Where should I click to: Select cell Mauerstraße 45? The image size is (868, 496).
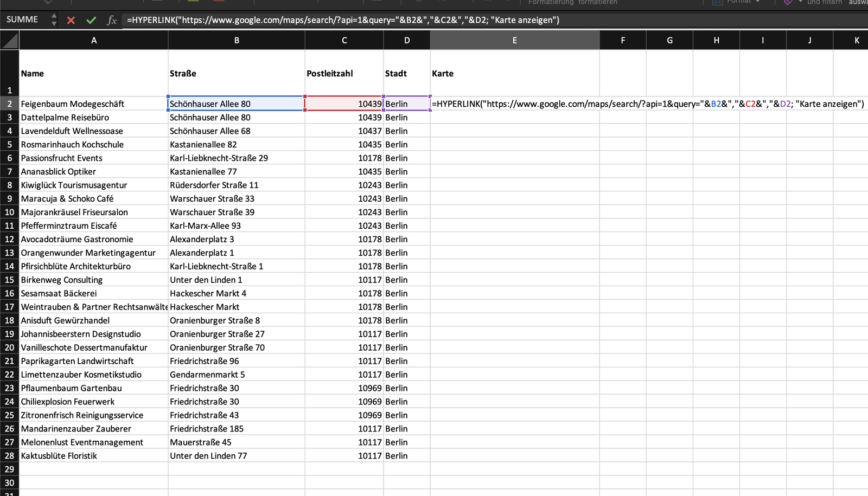[x=237, y=442]
